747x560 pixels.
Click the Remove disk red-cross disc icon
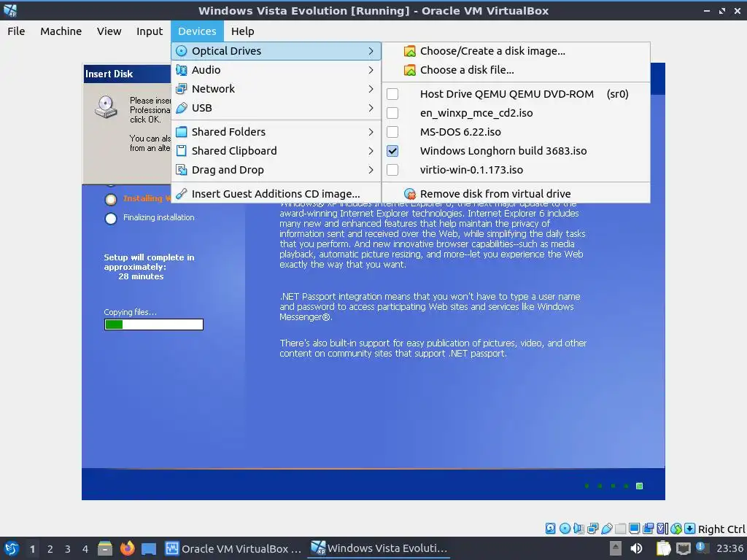click(410, 194)
